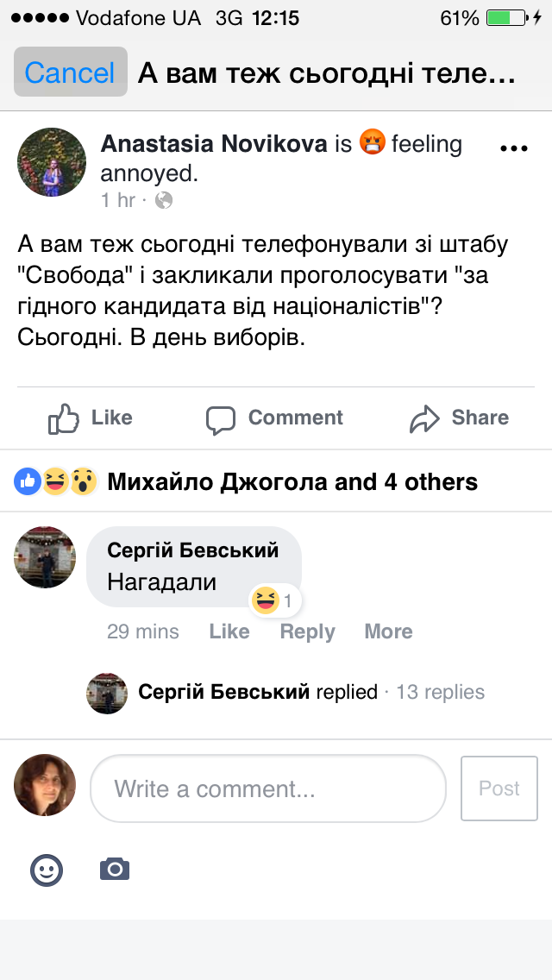The image size is (552, 980).
Task: Open the emoji smiley picker
Action: click(47, 870)
